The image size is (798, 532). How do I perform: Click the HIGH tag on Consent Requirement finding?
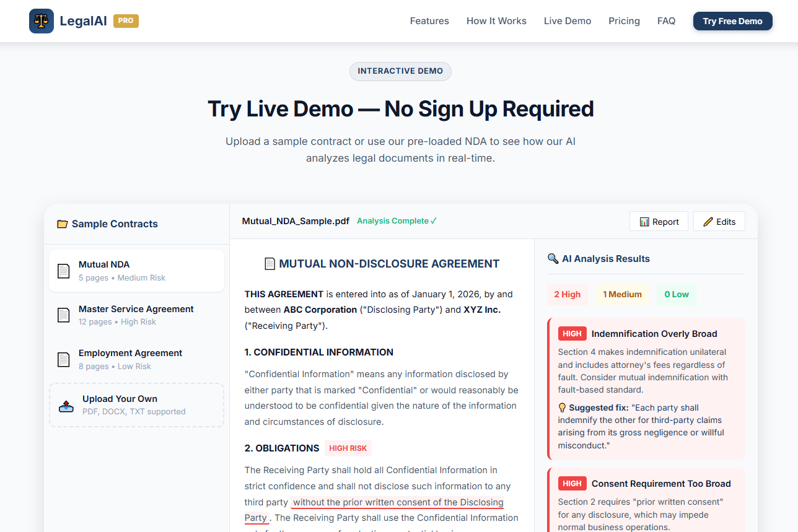pos(572,484)
